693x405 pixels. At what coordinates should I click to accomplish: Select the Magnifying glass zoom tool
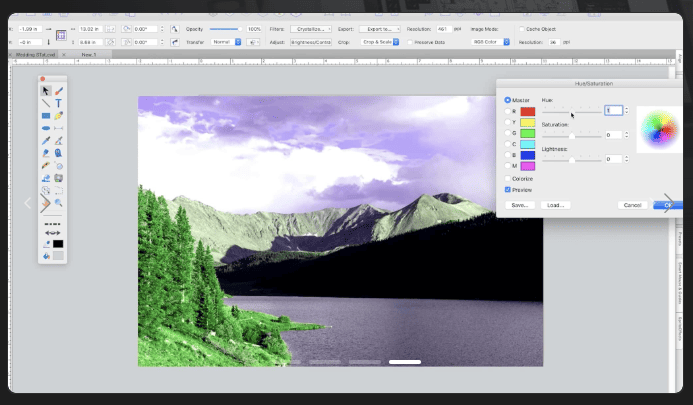58,203
